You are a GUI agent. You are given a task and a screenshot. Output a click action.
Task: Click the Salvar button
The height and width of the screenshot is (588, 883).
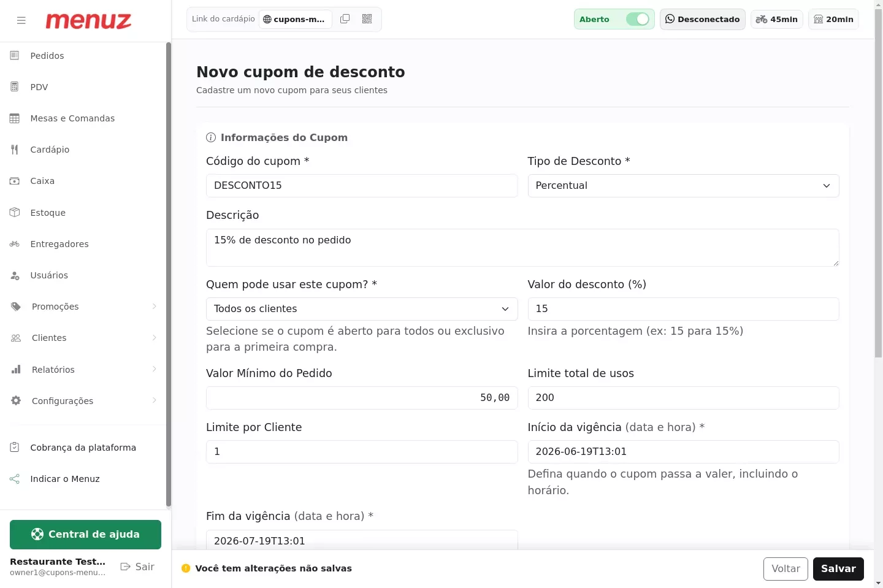pyautogui.click(x=838, y=569)
